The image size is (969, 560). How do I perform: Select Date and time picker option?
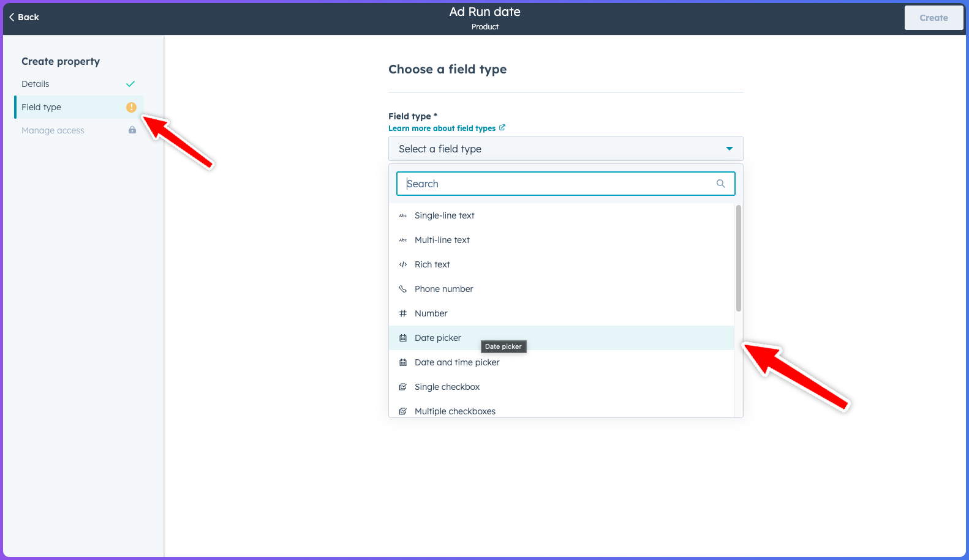click(561, 362)
